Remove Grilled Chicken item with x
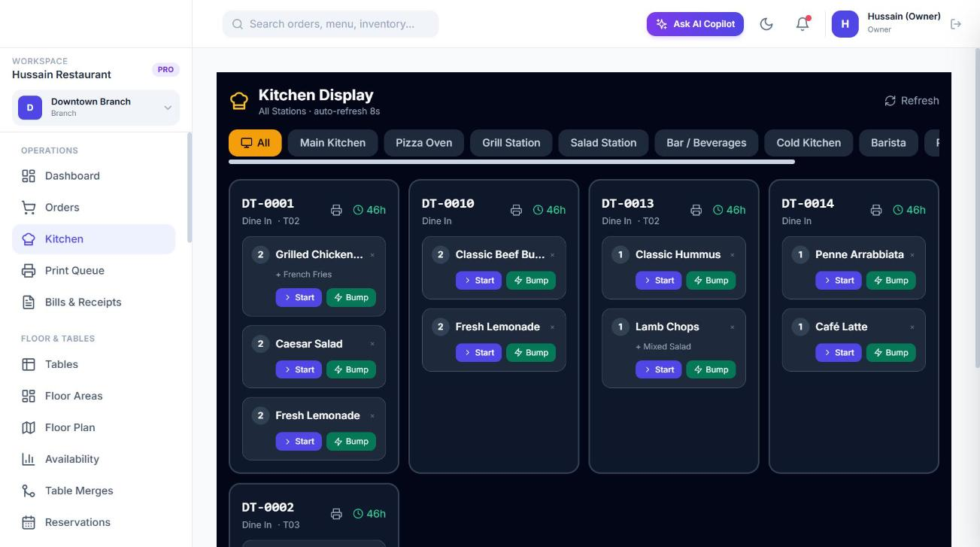This screenshot has height=547, width=980. click(x=372, y=255)
